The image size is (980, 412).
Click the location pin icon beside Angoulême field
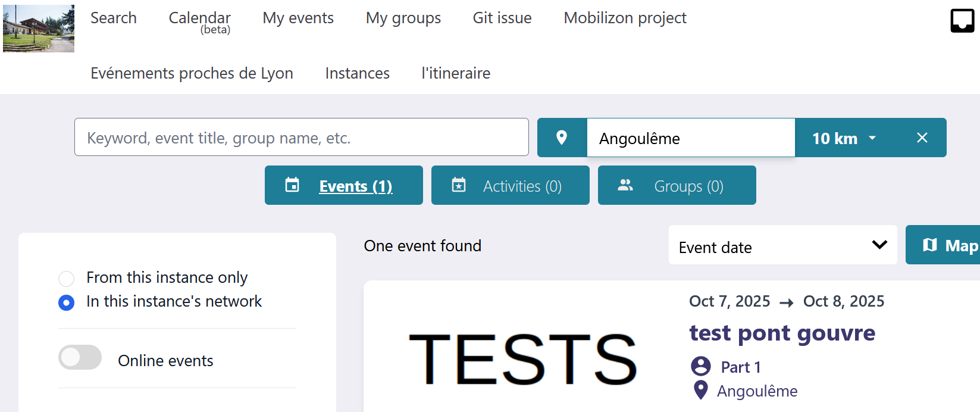coord(561,138)
